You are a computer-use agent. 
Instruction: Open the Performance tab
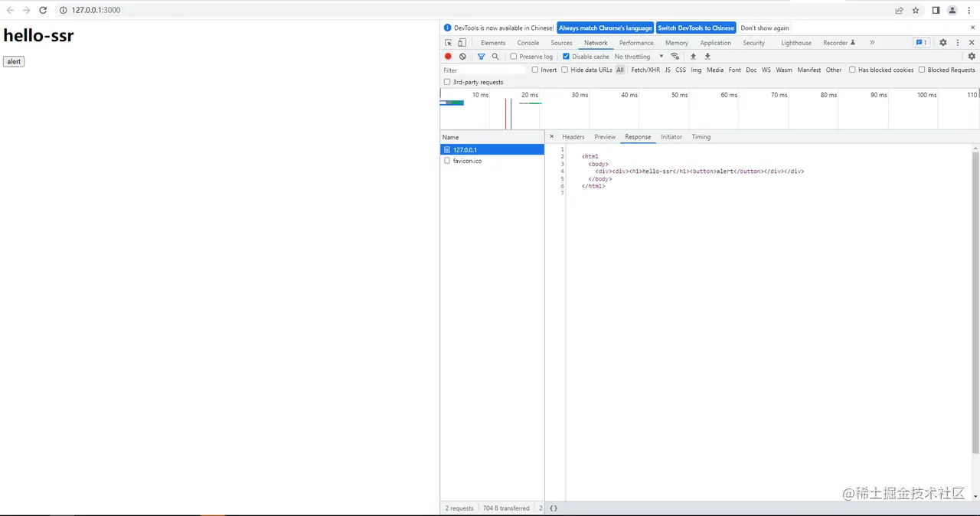636,43
